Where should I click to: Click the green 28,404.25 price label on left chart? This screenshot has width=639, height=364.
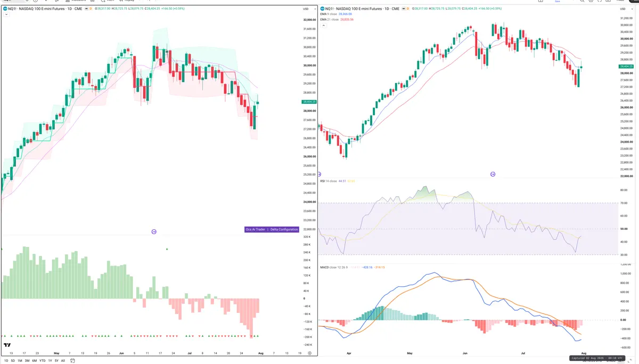point(309,102)
